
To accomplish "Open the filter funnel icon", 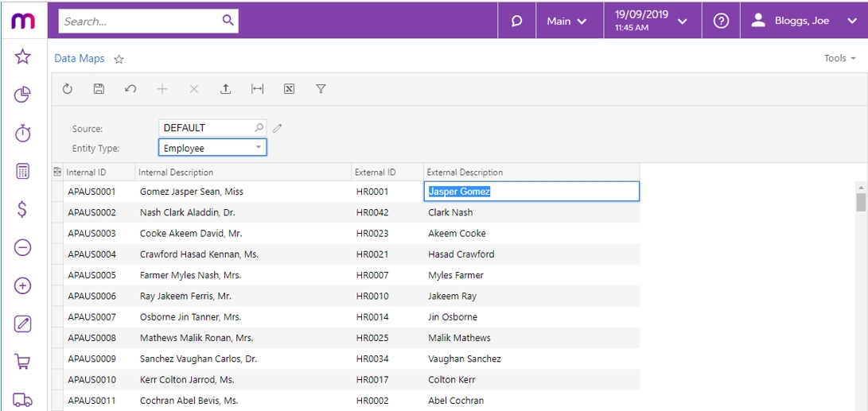I will [321, 88].
